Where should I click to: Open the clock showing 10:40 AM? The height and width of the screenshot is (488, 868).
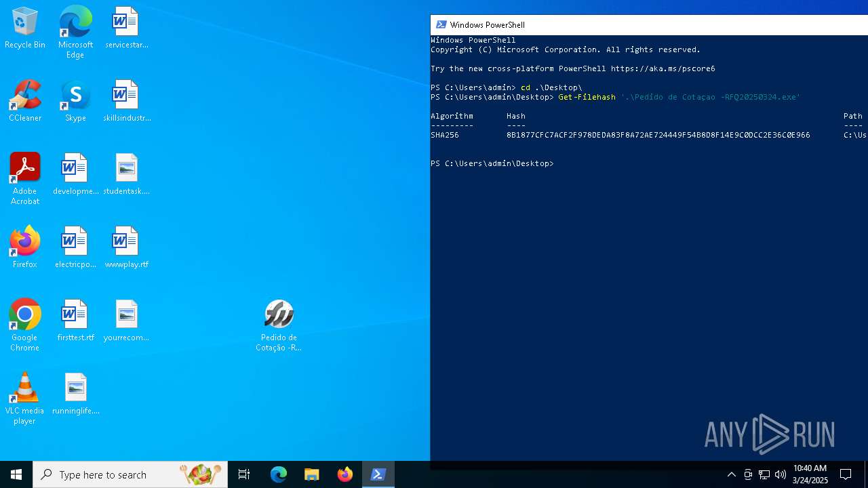pyautogui.click(x=810, y=474)
